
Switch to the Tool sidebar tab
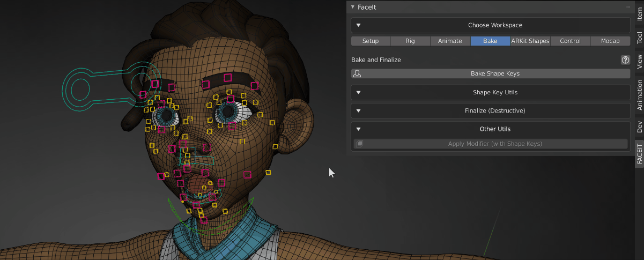pyautogui.click(x=639, y=37)
